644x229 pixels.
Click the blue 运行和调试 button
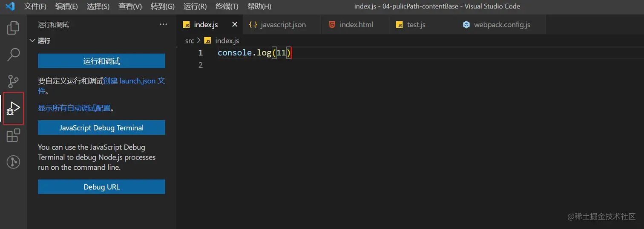pos(101,61)
